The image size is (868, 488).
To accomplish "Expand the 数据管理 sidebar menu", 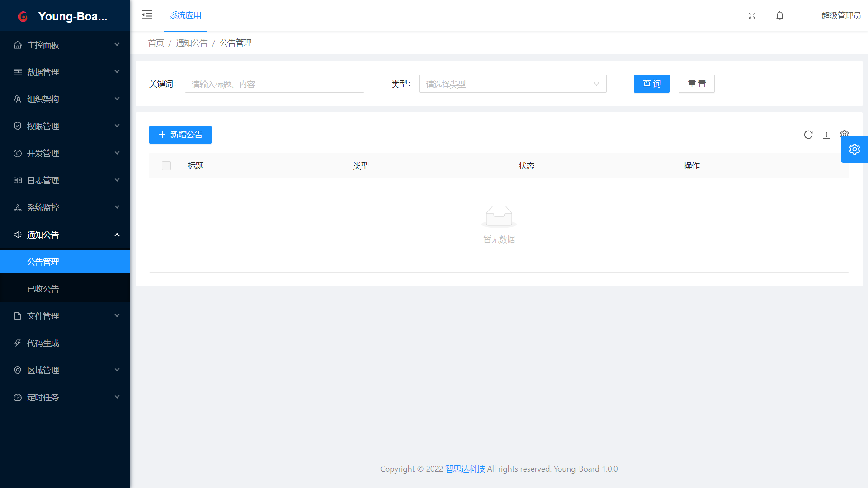I will click(65, 72).
